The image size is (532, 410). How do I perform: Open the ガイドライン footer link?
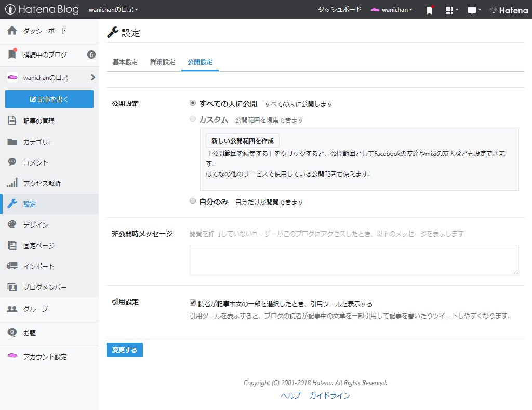coord(329,395)
